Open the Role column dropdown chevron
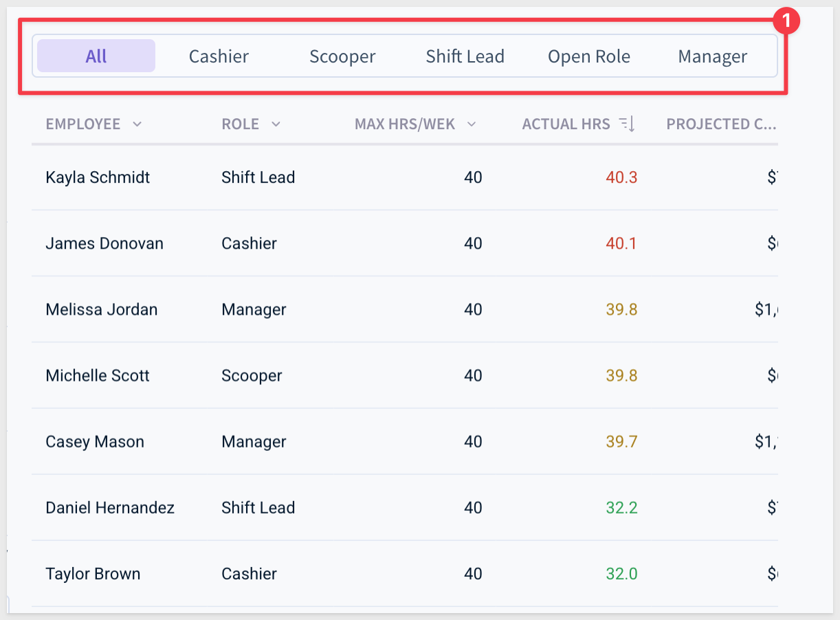The image size is (840, 620). 276,124
